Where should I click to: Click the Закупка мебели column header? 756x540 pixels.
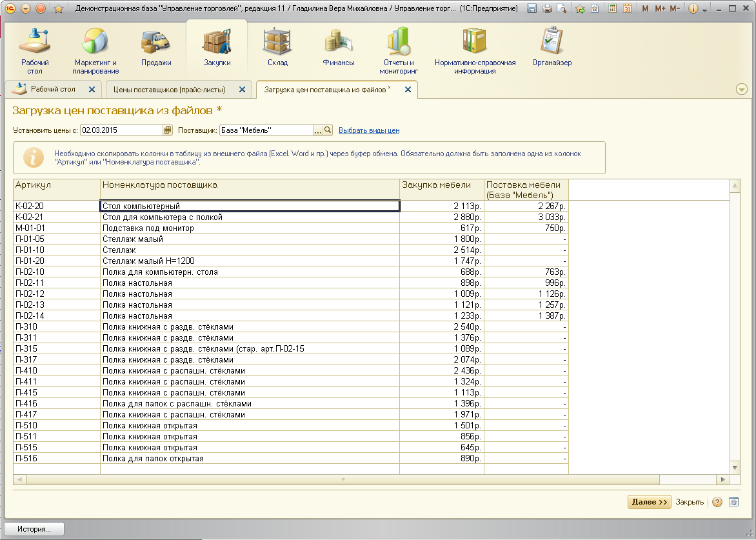(442, 190)
